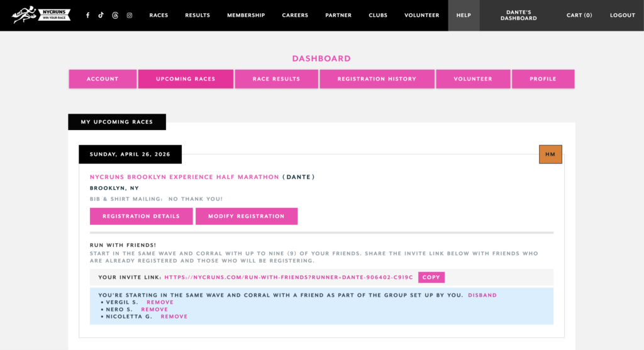644x350 pixels.
Task: Disband the run with friends group
Action: [482, 295]
